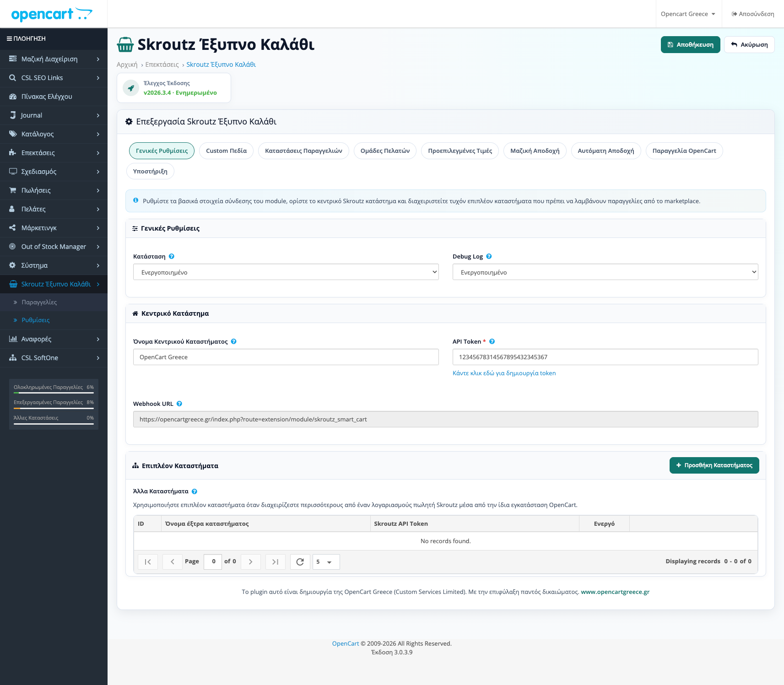Click the Επεκτάσεις puzzle icon
This screenshot has height=685, width=784.
coord(13,153)
